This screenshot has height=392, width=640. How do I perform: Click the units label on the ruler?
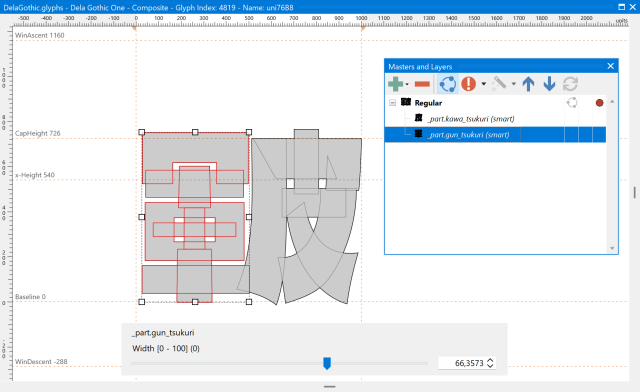point(622,20)
